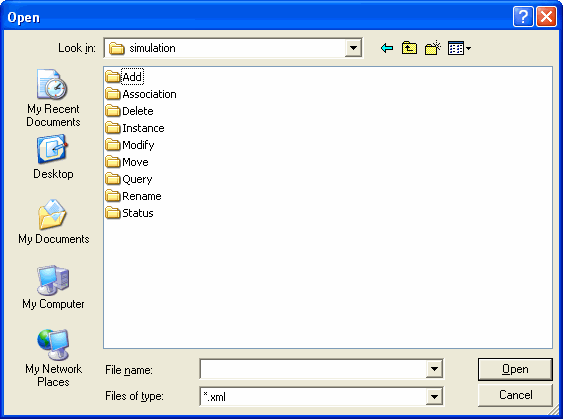Select the Instance folder icon
The height and width of the screenshot is (419, 563).
pyautogui.click(x=113, y=127)
